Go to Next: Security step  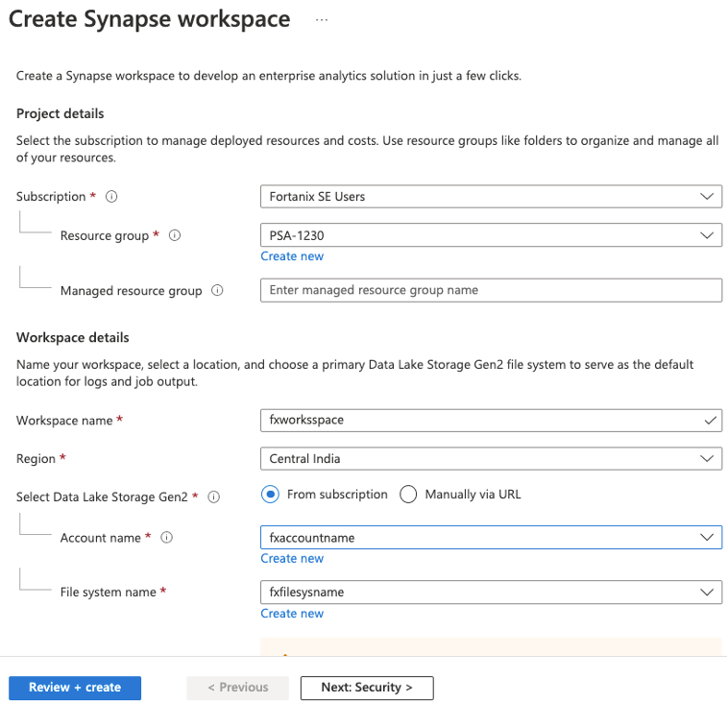point(367,688)
